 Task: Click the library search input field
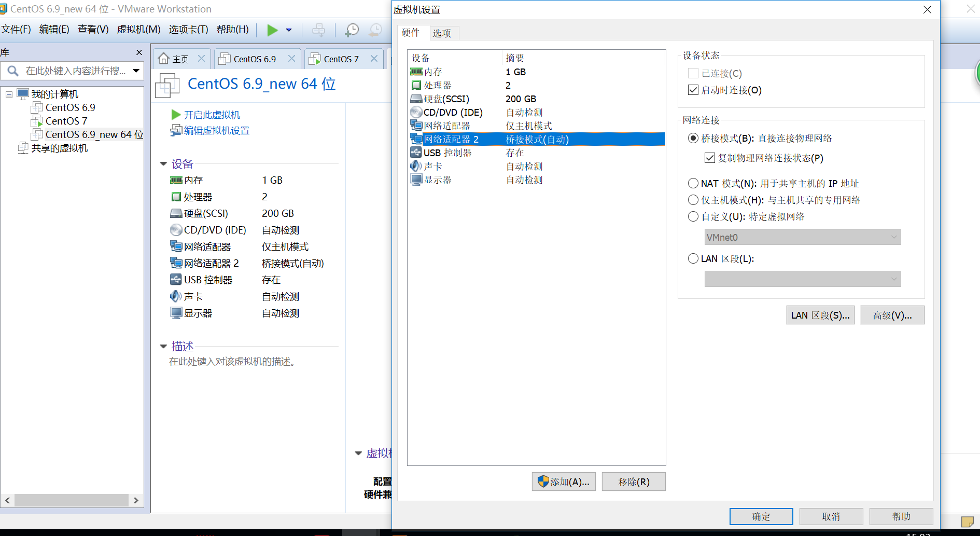(76, 71)
